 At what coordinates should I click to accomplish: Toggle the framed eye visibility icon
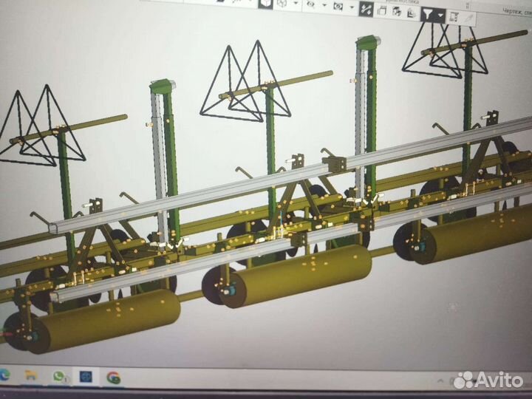(x=338, y=6)
